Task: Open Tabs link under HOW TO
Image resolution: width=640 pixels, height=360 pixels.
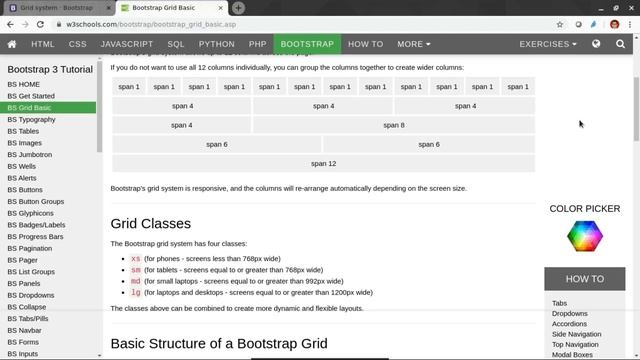Action: click(559, 303)
